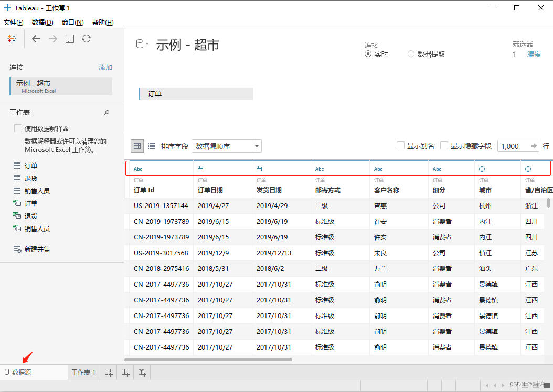Click the 新建并集 new union icon
Image resolution: width=553 pixels, height=392 pixels.
coord(17,249)
